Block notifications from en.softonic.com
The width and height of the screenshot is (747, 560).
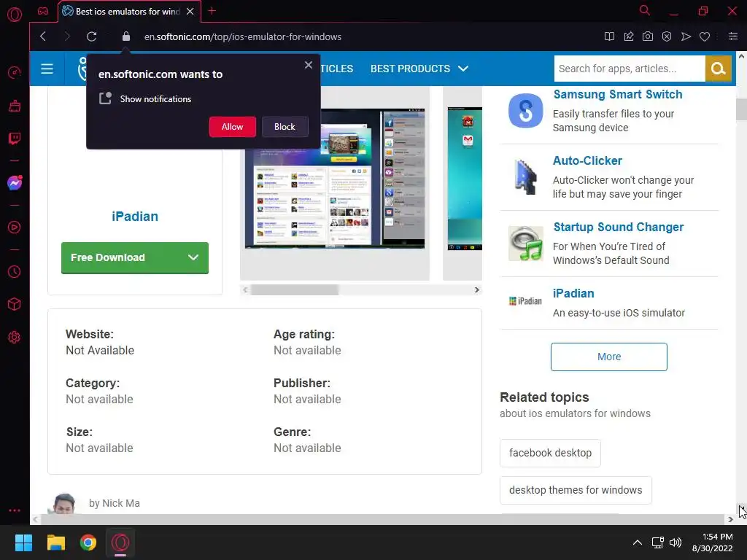(x=285, y=127)
